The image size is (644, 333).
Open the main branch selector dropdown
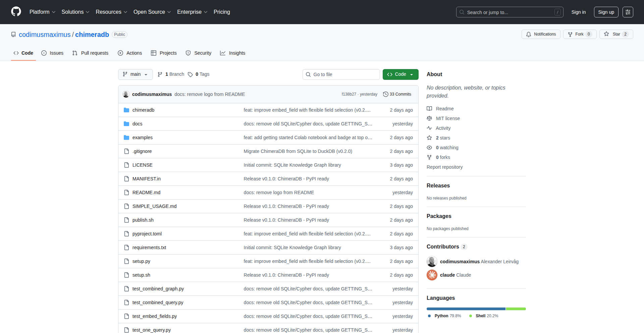click(135, 74)
